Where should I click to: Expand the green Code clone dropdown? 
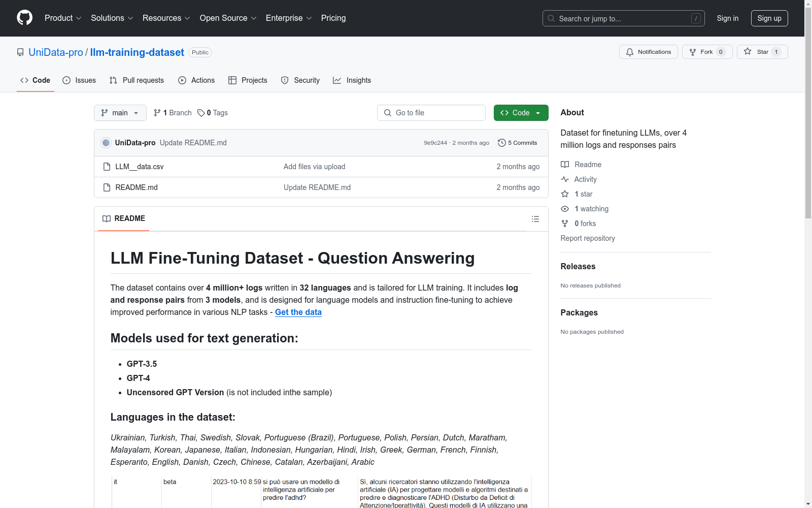(521, 113)
